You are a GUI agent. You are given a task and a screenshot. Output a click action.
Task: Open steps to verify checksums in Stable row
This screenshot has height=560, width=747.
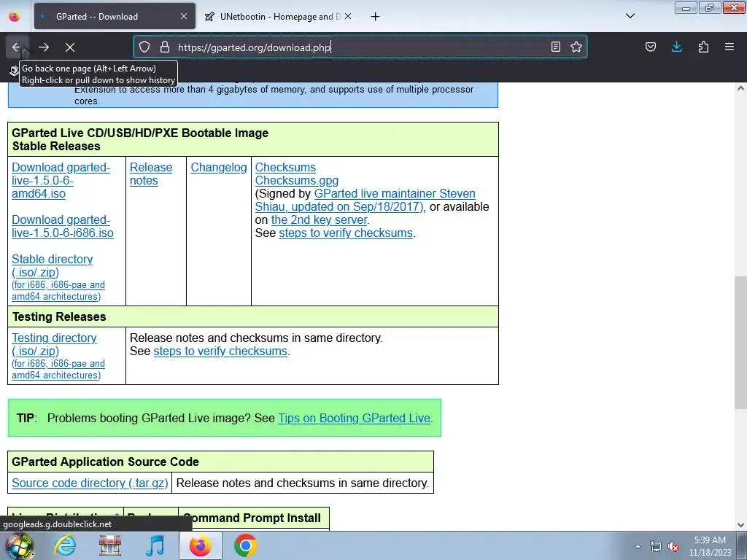pyautogui.click(x=345, y=233)
